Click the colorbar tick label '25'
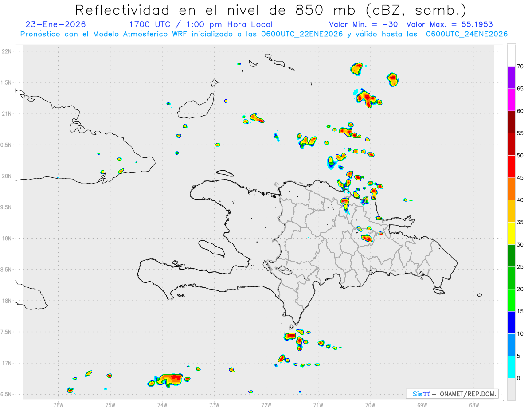The height and width of the screenshot is (411, 532). point(520,267)
